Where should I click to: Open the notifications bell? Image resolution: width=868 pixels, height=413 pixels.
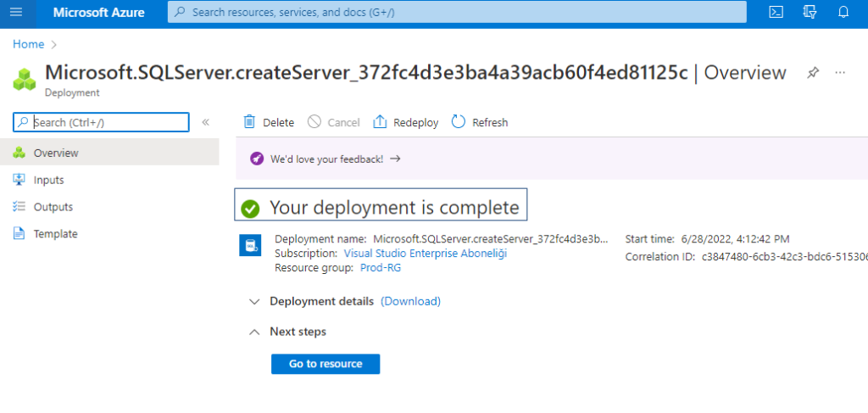pos(843,12)
